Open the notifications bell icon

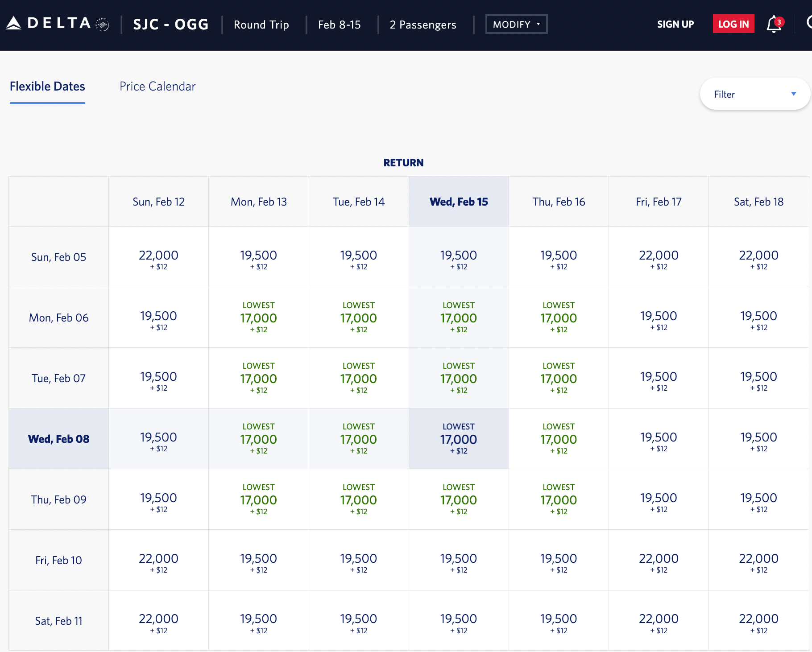[774, 24]
